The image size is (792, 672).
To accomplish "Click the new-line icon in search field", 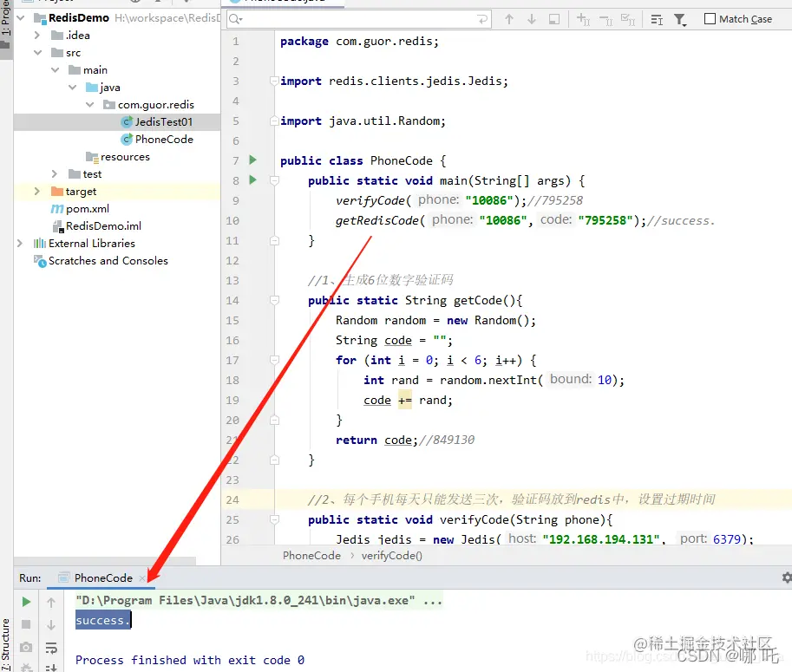I will coord(481,19).
